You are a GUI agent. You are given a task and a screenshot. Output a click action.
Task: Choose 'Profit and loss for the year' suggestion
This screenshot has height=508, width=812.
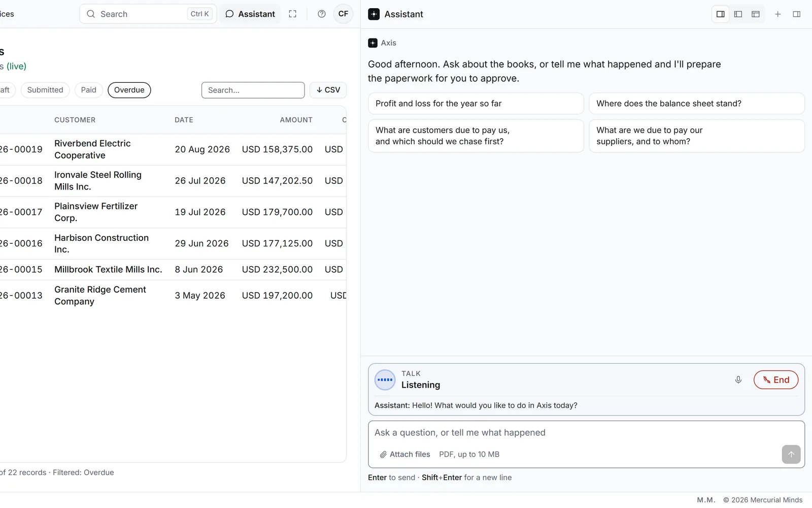coord(476,104)
